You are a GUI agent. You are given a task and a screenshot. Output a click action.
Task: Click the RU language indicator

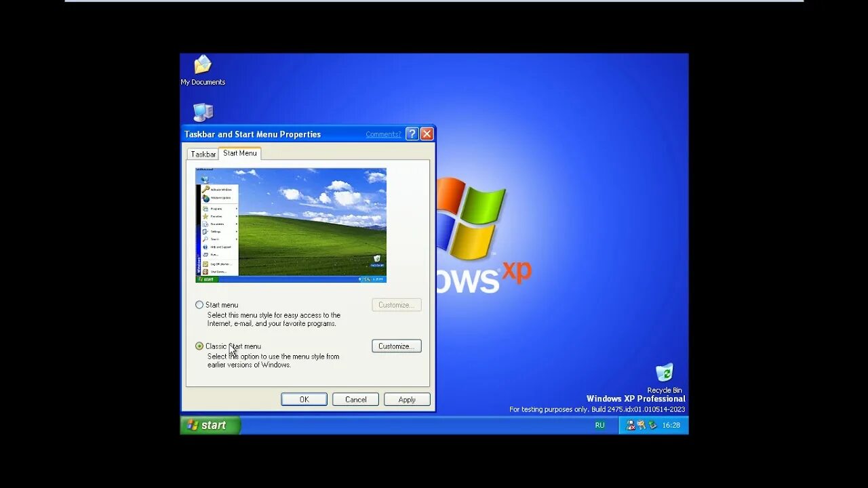(x=599, y=425)
